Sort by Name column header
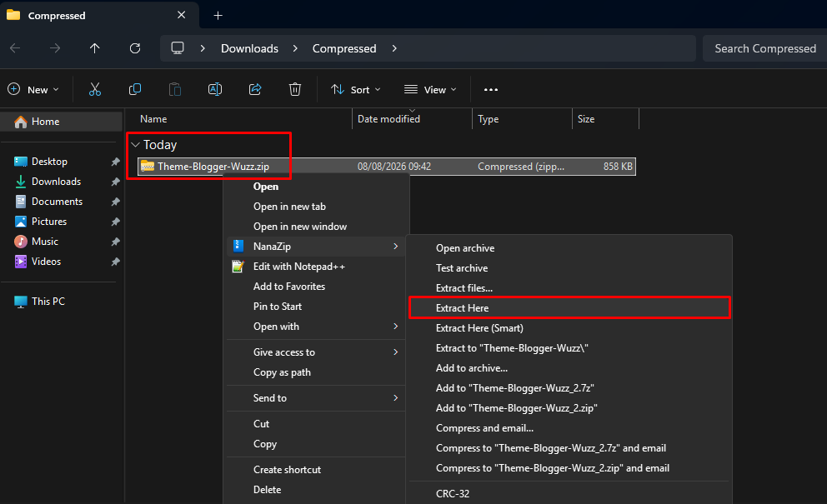Image resolution: width=827 pixels, height=504 pixels. point(239,119)
